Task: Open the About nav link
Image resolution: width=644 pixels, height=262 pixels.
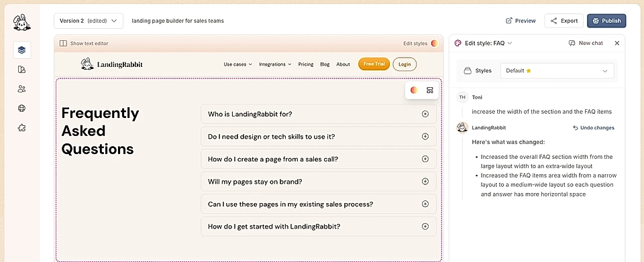Action: 343,64
